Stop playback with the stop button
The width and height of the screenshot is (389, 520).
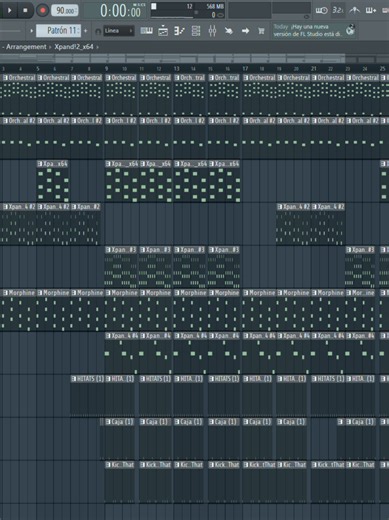(x=25, y=10)
